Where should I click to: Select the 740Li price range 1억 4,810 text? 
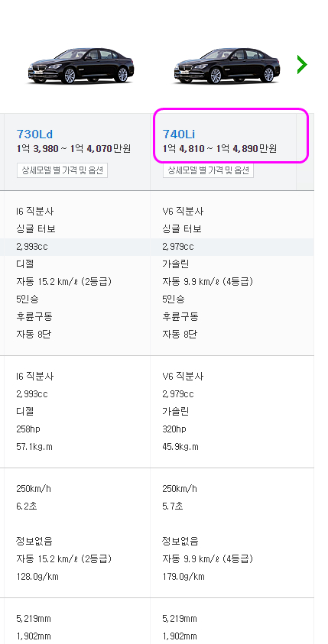click(183, 149)
